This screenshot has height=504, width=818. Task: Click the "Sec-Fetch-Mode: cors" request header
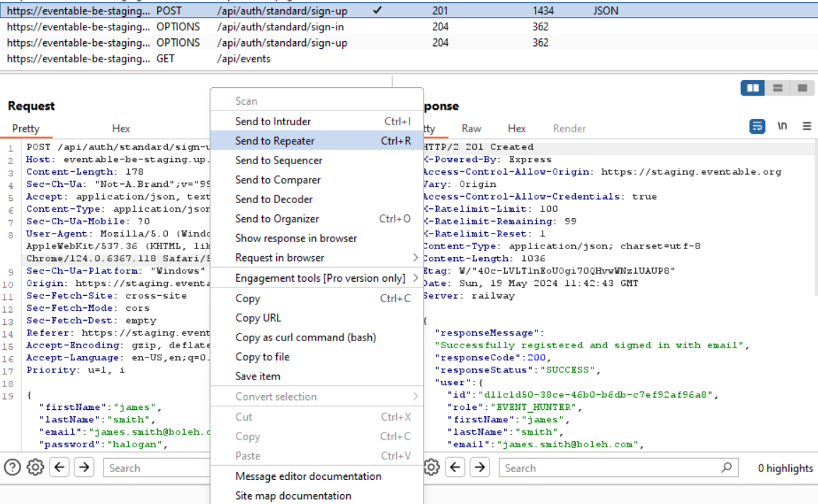click(88, 309)
